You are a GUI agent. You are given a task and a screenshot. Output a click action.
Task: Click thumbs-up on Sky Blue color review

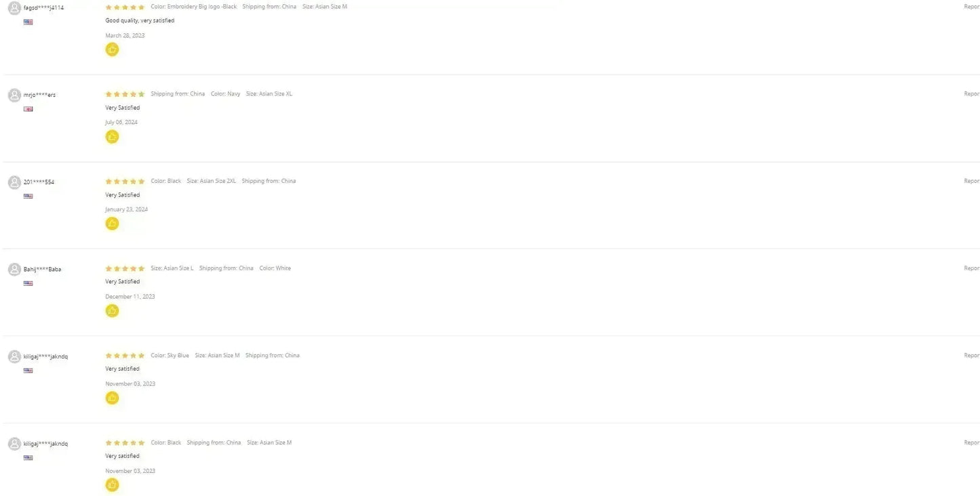(x=112, y=398)
